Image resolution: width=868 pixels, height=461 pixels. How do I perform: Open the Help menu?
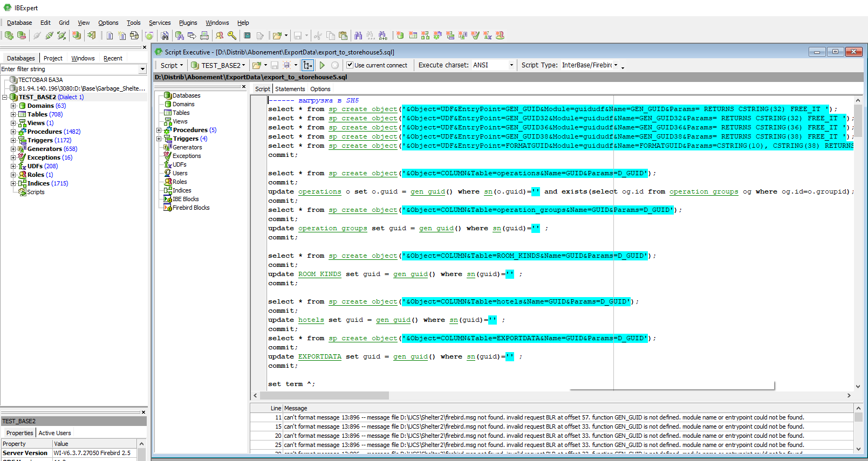[243, 23]
